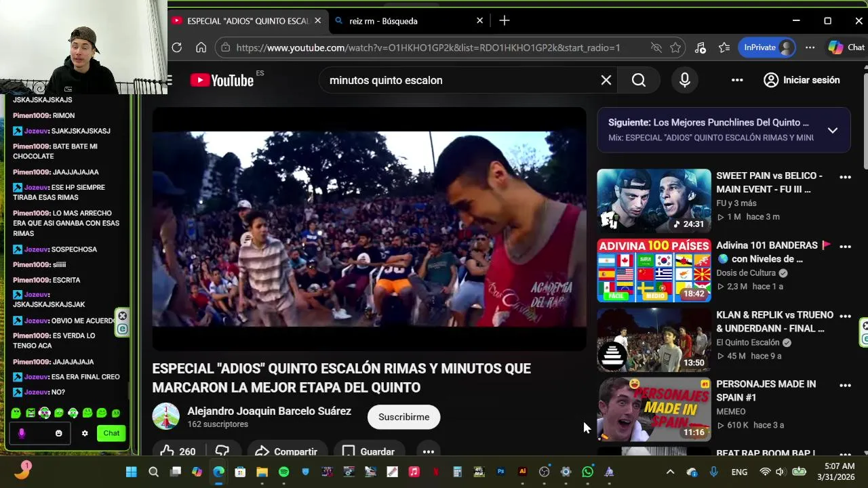Open the Windows Start menu
The height and width of the screenshot is (488, 868).
click(x=132, y=472)
